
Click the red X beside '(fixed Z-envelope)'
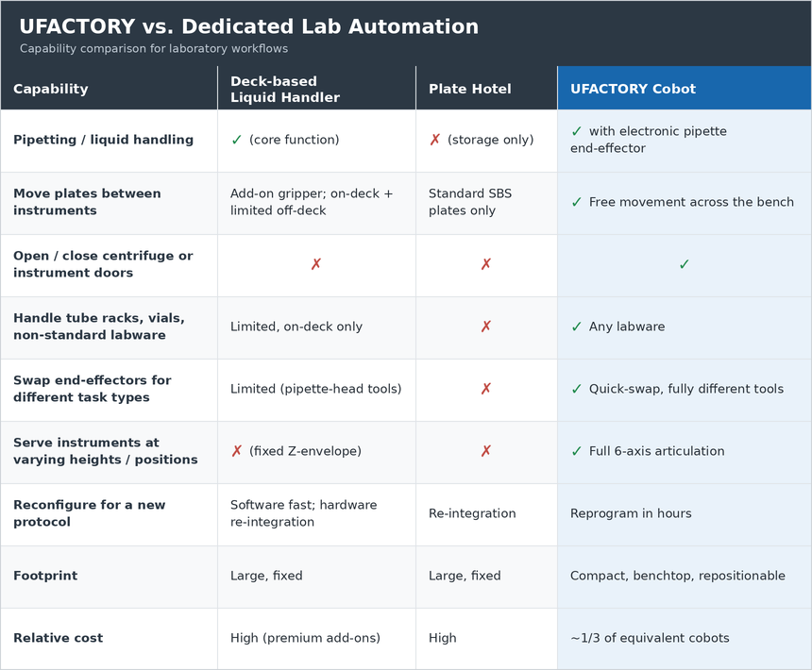pos(237,451)
